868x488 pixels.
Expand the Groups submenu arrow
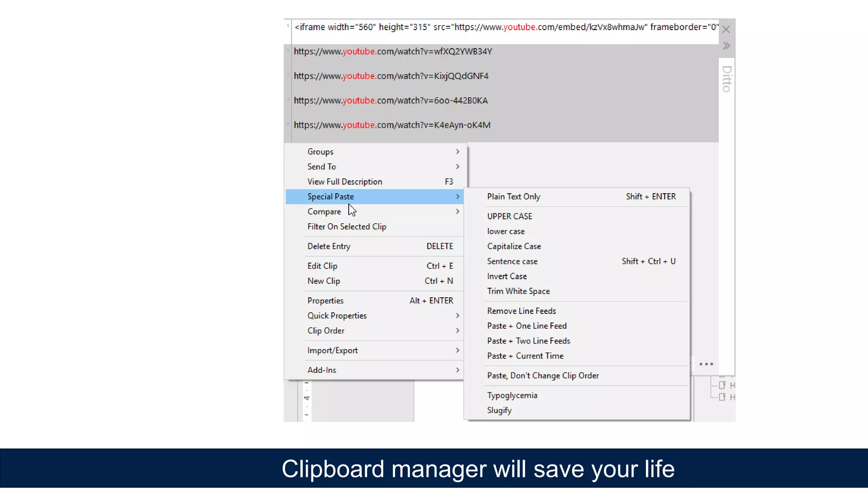(457, 152)
